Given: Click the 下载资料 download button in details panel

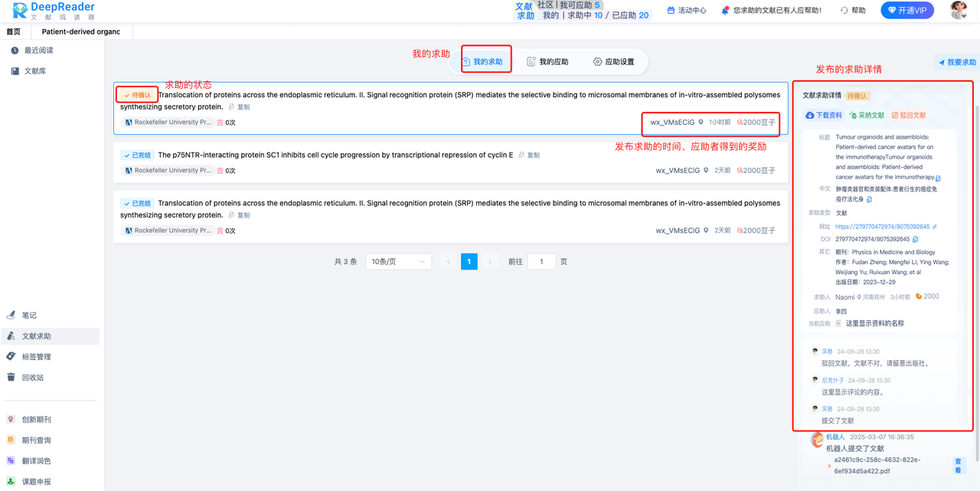Looking at the screenshot, I should pyautogui.click(x=825, y=116).
